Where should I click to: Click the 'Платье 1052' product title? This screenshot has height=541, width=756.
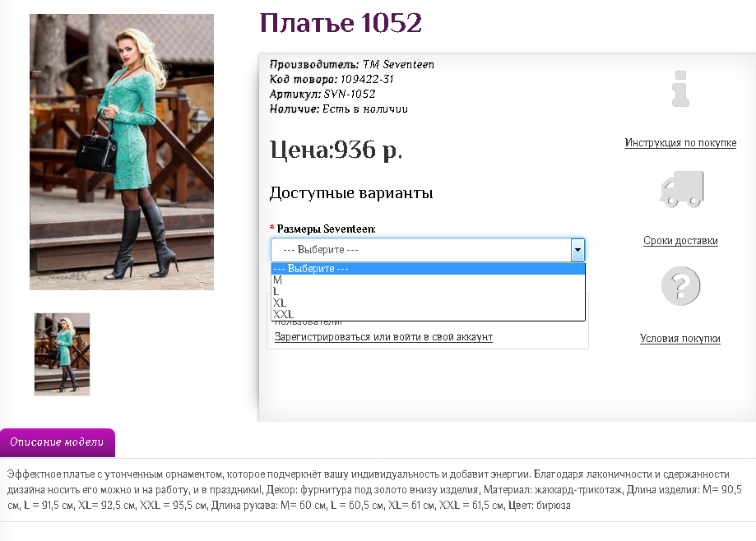pos(341,23)
